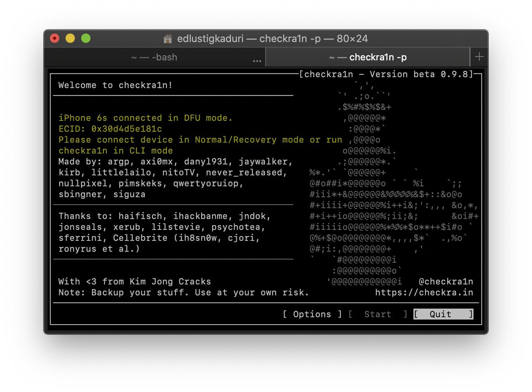Click the busy indicator dots on bash tab
Viewport: 532px width, 392px height.
(x=257, y=61)
